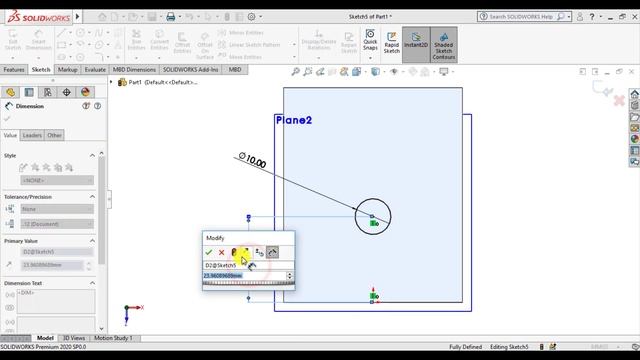Open the FeatureManager Design Tree tab
Image resolution: width=640 pixels, height=360 pixels.
pyautogui.click(x=10, y=92)
